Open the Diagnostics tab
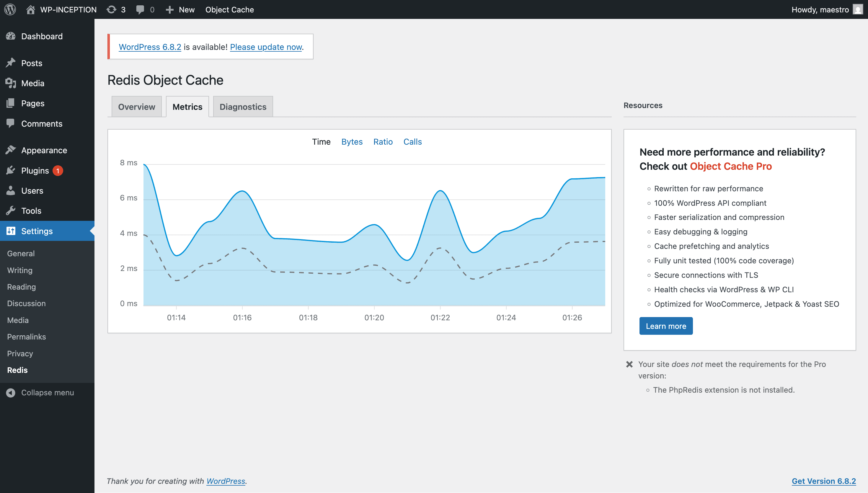Viewport: 868px width, 493px height. click(243, 107)
